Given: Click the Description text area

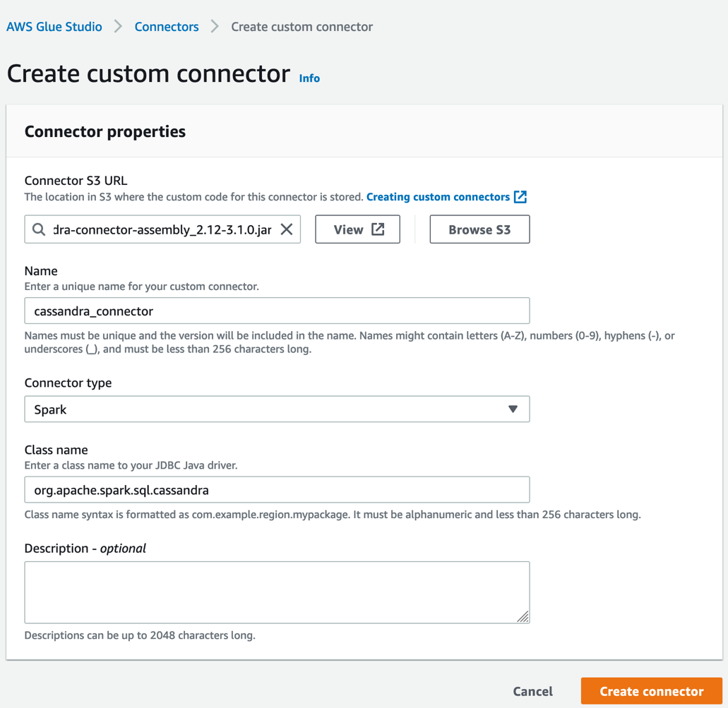Looking at the screenshot, I should pyautogui.click(x=277, y=592).
